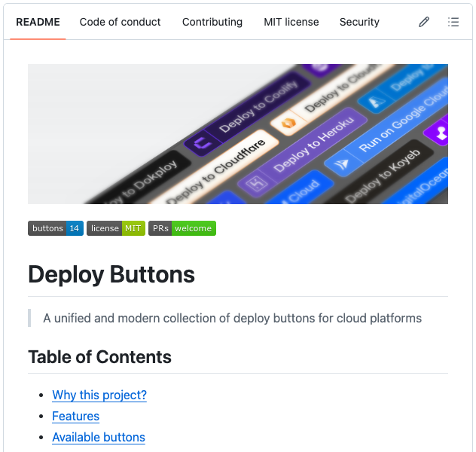Click the Deploy Buttons banner image
The width and height of the screenshot is (476, 452).
click(x=238, y=134)
